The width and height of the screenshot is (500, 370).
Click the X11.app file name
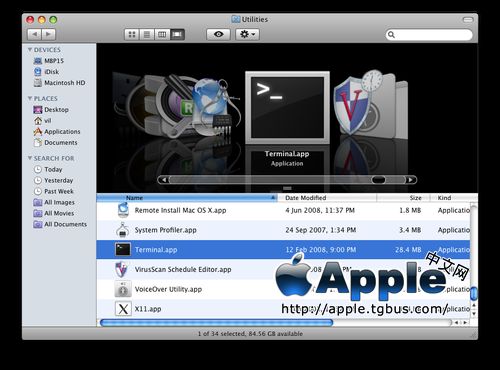[x=148, y=309]
